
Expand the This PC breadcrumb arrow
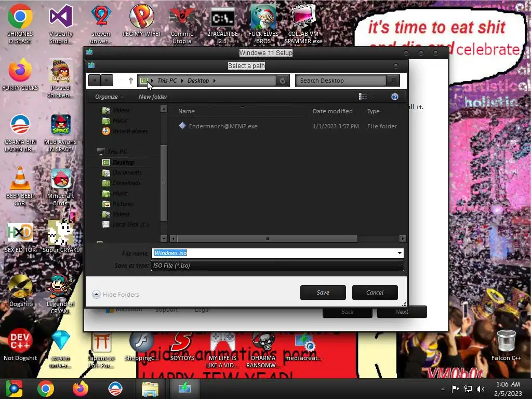[x=182, y=81]
